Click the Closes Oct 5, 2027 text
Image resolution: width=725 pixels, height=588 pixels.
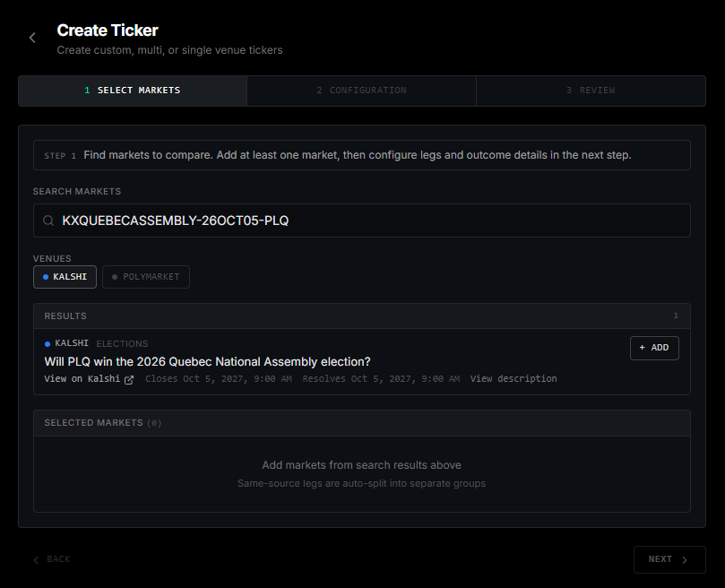pos(219,379)
